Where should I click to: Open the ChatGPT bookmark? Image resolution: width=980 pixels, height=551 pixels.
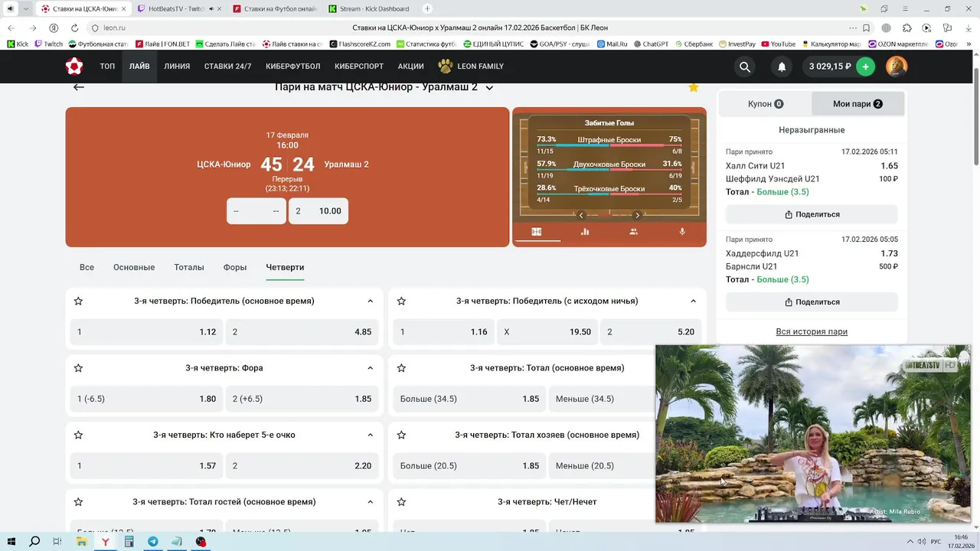[x=651, y=44]
